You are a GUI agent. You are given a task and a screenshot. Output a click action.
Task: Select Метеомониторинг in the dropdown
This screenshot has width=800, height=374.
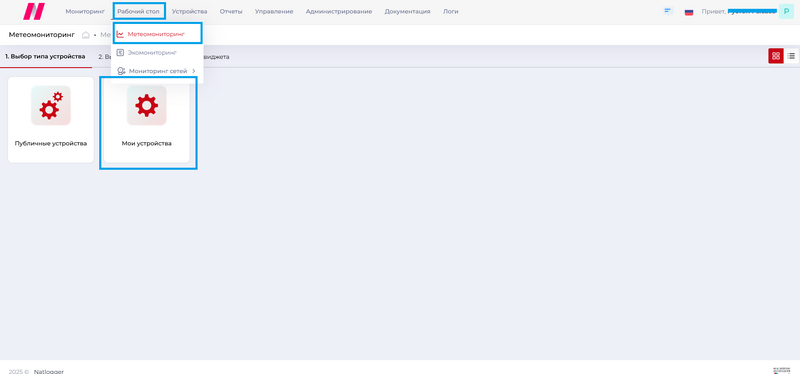(157, 34)
